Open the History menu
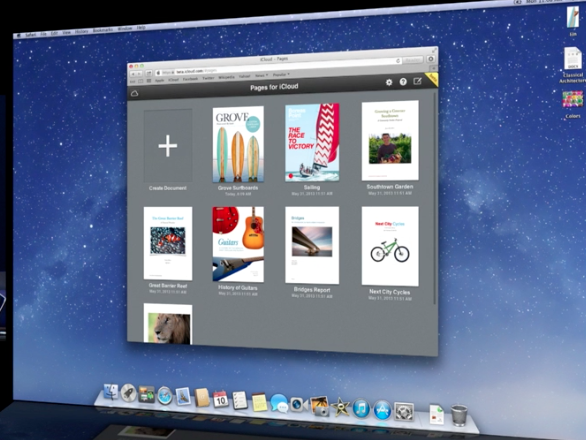 coord(81,31)
